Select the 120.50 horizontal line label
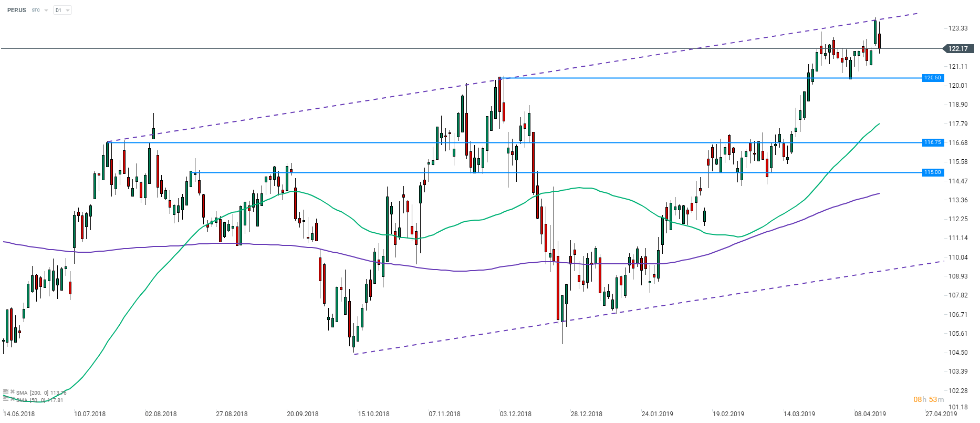Viewport: 980px width, 423px height. coord(933,78)
